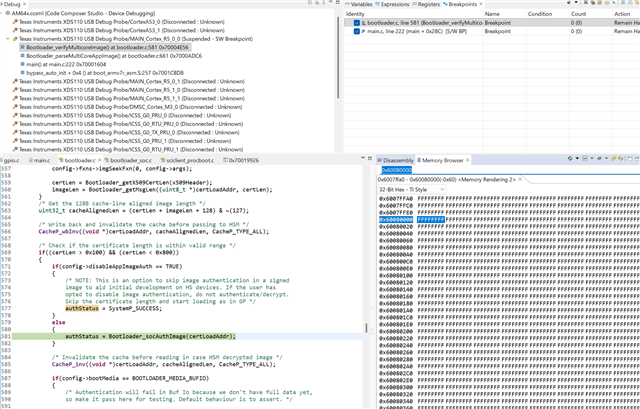Collapse the MAIN_Cortex_R5_0_0 debug probe node
Viewport: 640px width, 409px height.
[x=8, y=39]
